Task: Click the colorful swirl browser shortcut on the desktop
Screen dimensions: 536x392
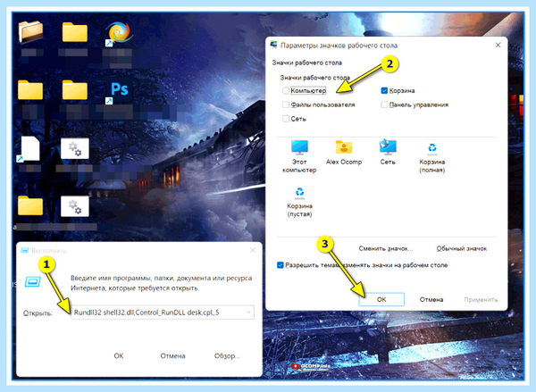Action: (x=119, y=34)
